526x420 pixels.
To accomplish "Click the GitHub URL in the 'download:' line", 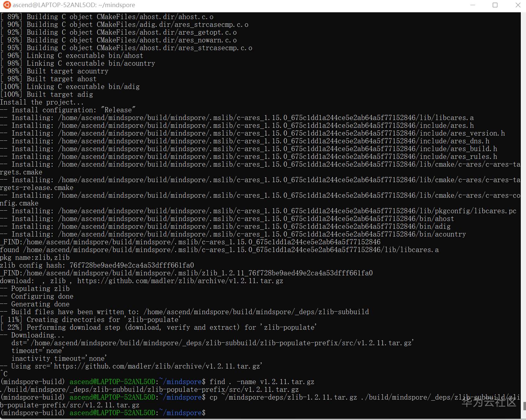I will coord(180,281).
